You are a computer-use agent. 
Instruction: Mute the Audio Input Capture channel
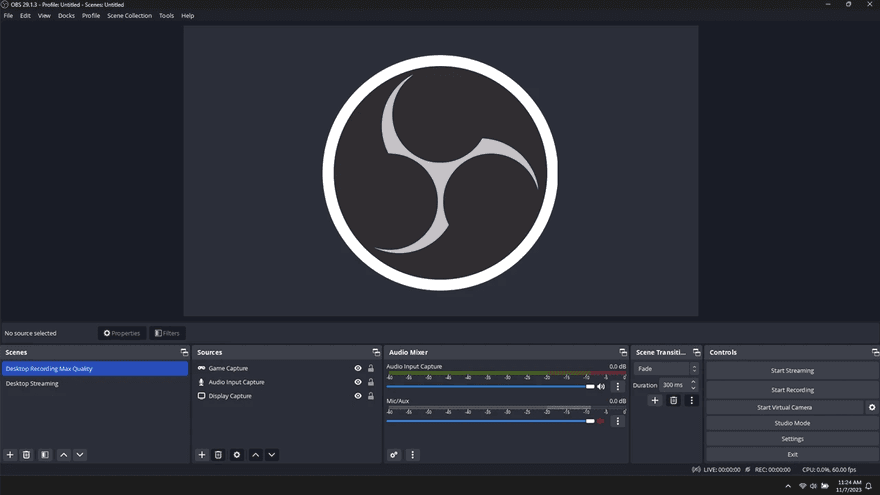[601, 386]
